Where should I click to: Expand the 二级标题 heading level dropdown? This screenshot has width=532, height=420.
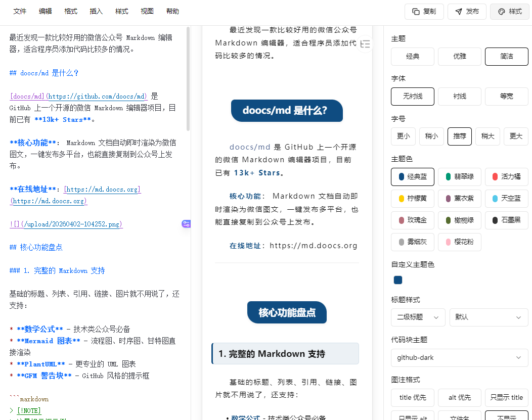click(418, 317)
